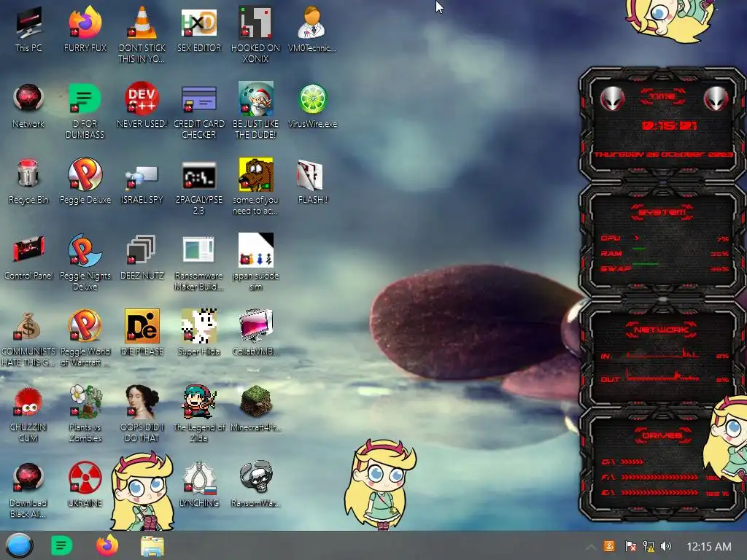747x560 pixels.
Task: Open the HOOKED ON XONIX shortcut
Action: click(x=255, y=34)
